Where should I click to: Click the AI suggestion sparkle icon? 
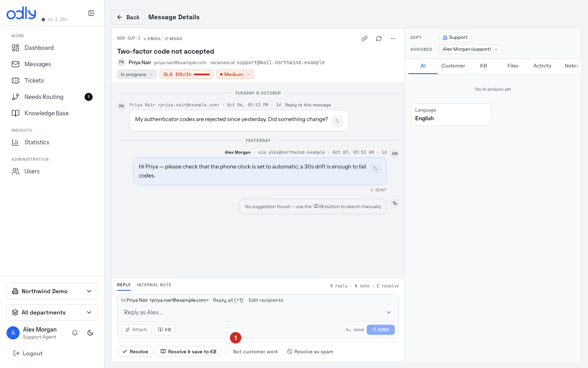point(394,203)
